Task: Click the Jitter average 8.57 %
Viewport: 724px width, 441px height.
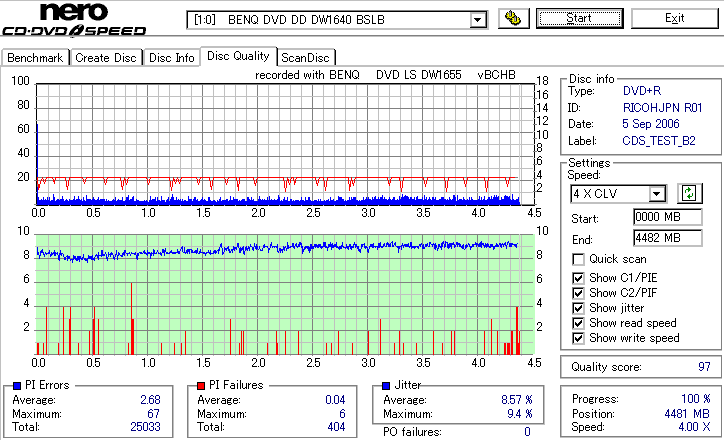Action: 517,400
